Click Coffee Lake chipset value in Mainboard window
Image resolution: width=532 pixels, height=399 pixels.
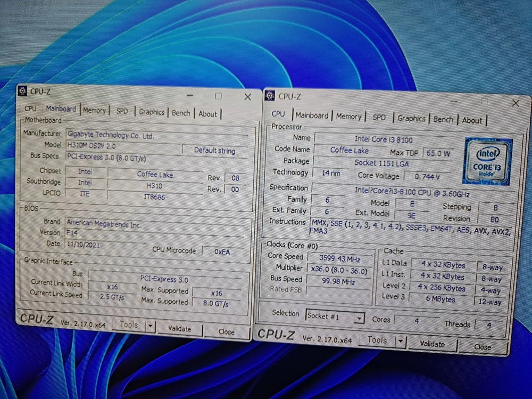pyautogui.click(x=155, y=174)
